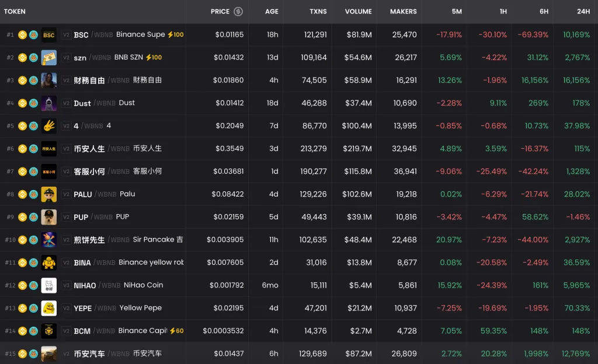
Task: Click the lightning boost 100 badge on BSC
Action: [175, 35]
